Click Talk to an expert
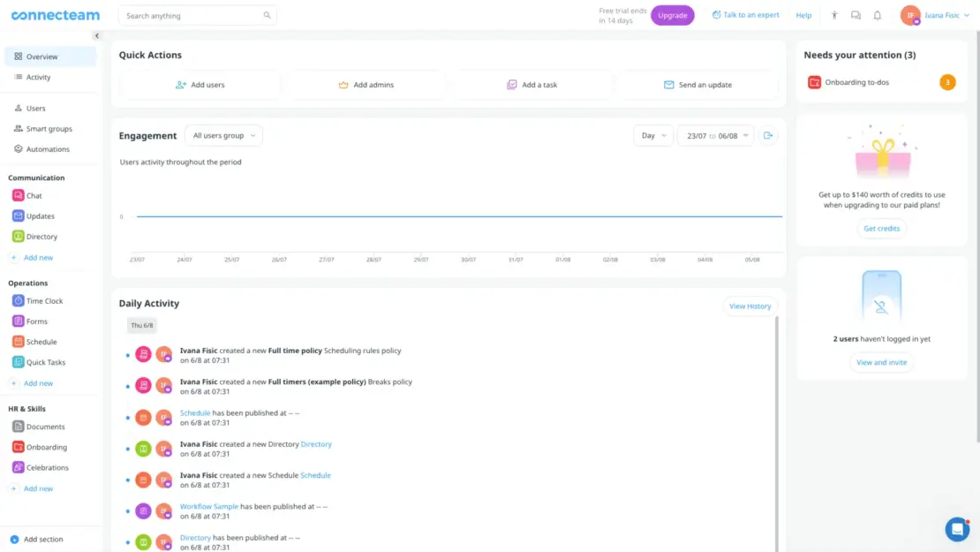The width and height of the screenshot is (980, 552). click(x=746, y=15)
